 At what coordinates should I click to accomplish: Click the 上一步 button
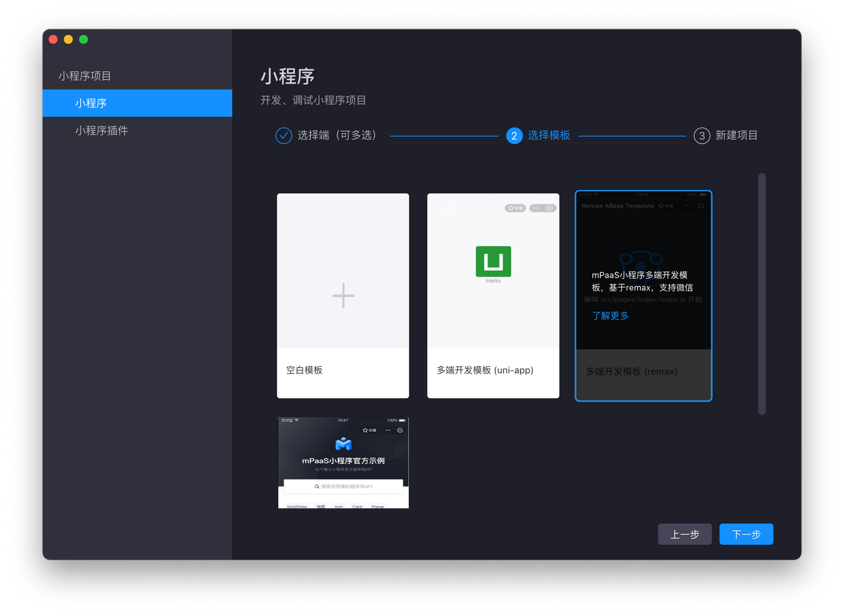coord(685,534)
